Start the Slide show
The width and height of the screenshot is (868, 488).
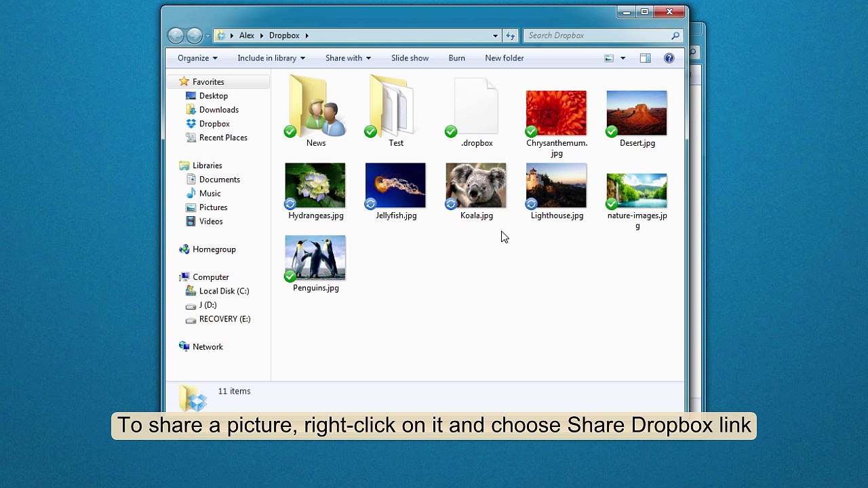coord(410,58)
